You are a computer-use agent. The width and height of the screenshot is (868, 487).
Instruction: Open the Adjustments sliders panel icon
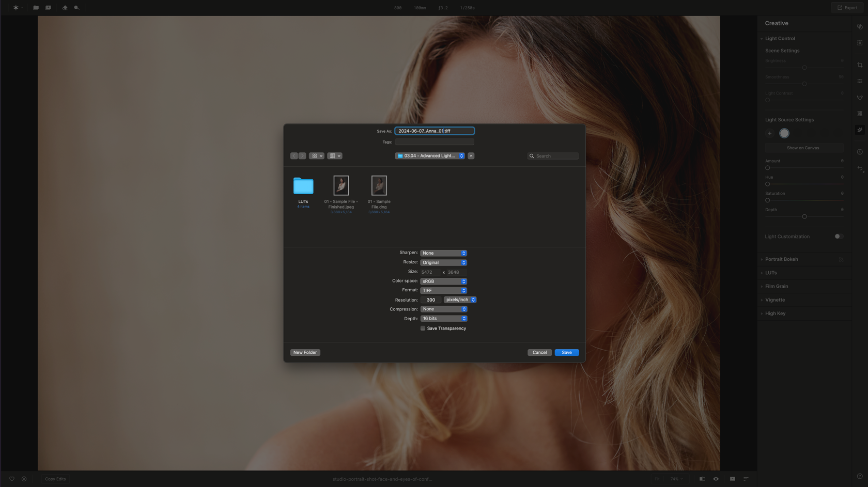point(860,81)
